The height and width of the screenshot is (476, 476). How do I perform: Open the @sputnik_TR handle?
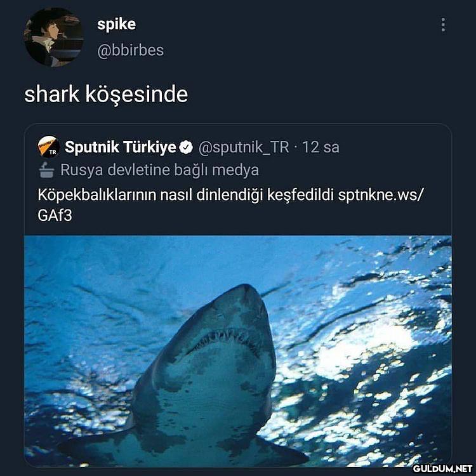point(244,147)
